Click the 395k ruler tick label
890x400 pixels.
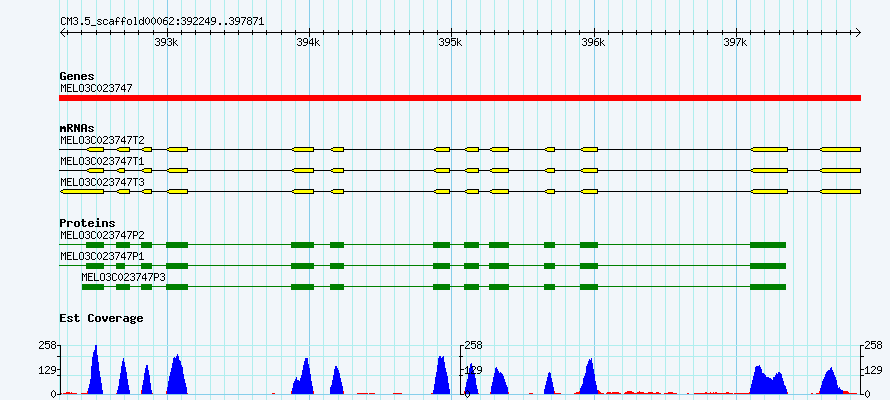tap(451, 43)
